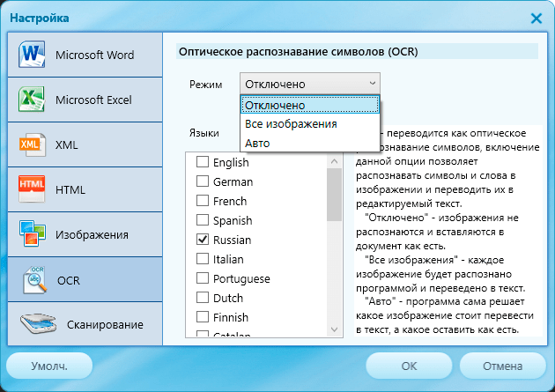
Task: Close the Настройка dialog with X
Action: tap(536, 18)
